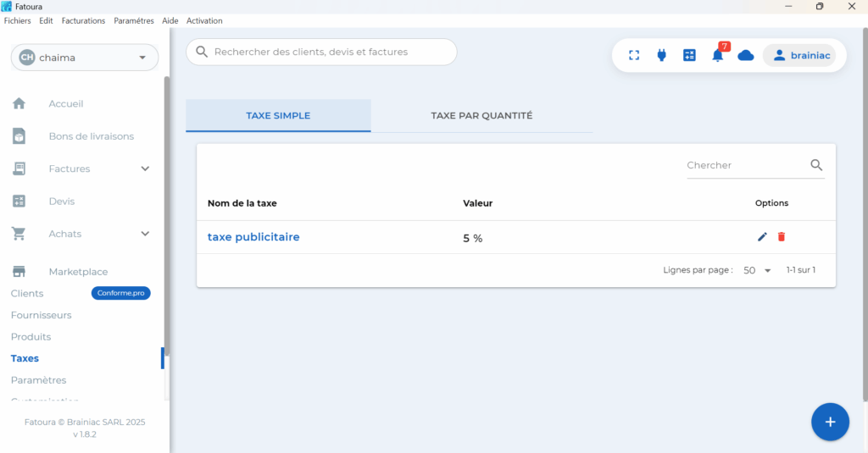Click the search magnifier in tax table

pos(816,165)
